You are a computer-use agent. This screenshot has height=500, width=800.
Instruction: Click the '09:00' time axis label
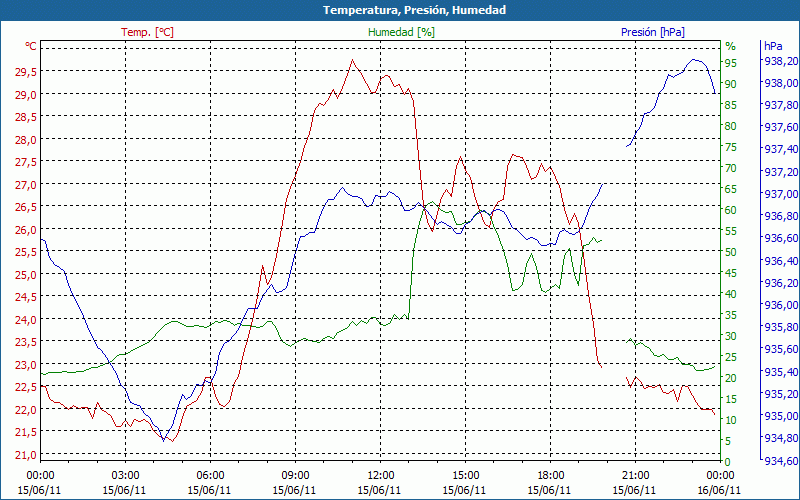(295, 476)
